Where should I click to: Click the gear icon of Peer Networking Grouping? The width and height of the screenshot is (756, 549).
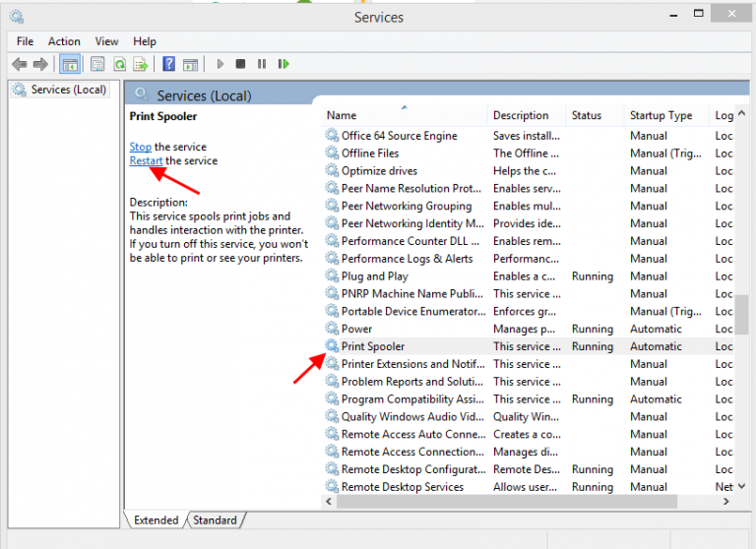(332, 206)
